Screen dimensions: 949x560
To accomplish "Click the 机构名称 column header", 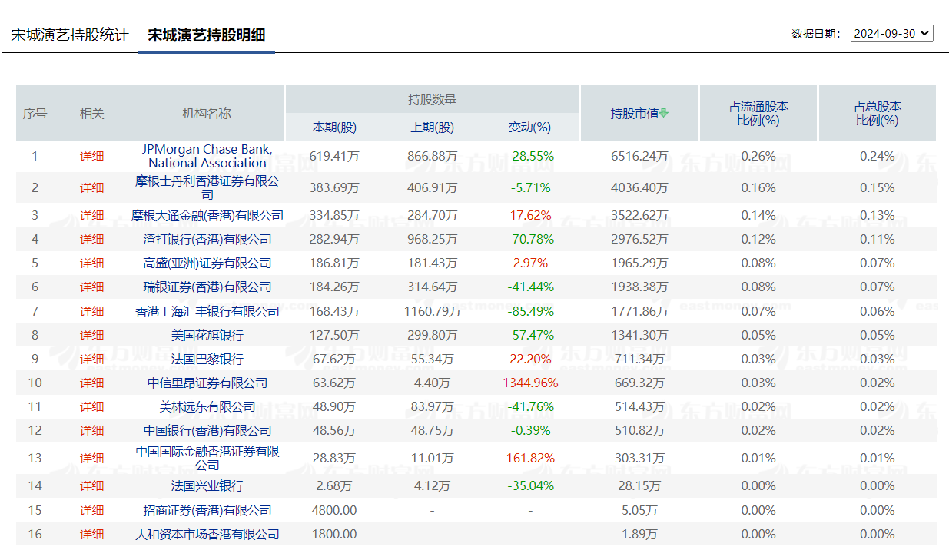I will pyautogui.click(x=207, y=113).
